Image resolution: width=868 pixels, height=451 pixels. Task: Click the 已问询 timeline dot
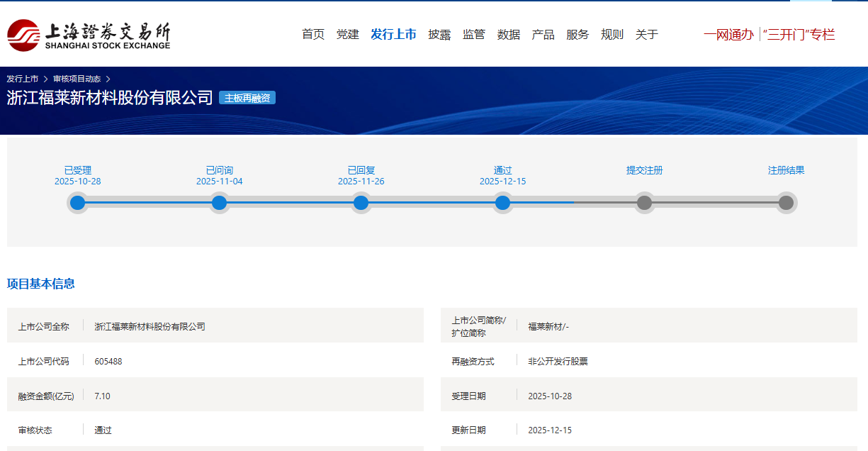click(220, 203)
